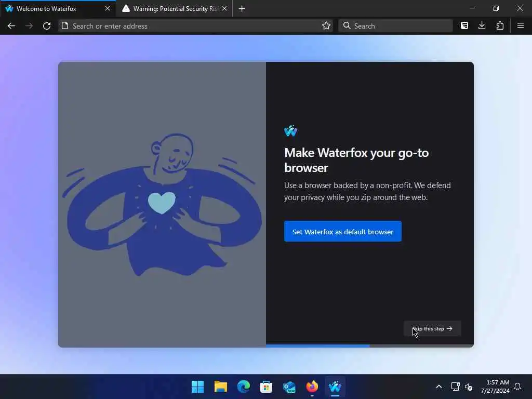Click the muted volume tray icon
Image resolution: width=532 pixels, height=399 pixels.
pos(469,387)
